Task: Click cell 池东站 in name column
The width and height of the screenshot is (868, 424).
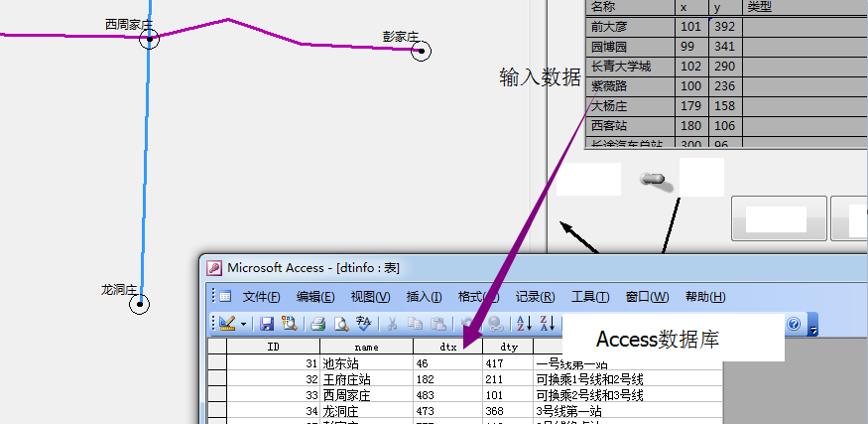Action: (x=366, y=363)
